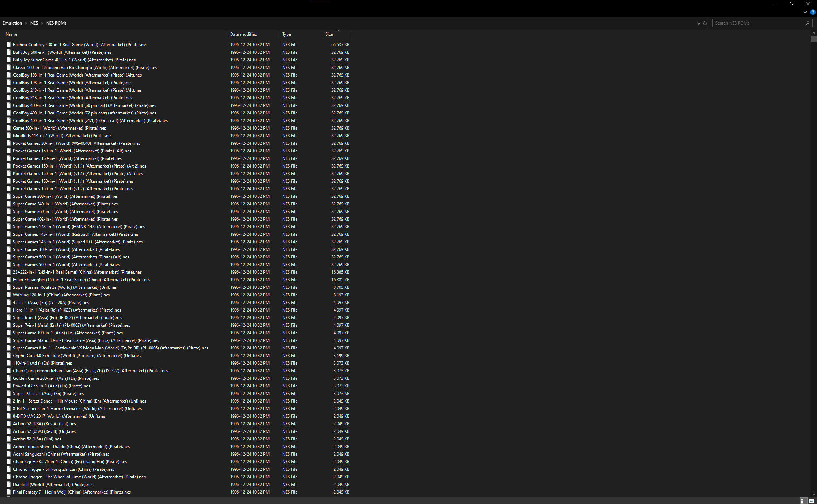
Task: Select BullyBoy 500-in-1 file icon
Action: point(8,52)
